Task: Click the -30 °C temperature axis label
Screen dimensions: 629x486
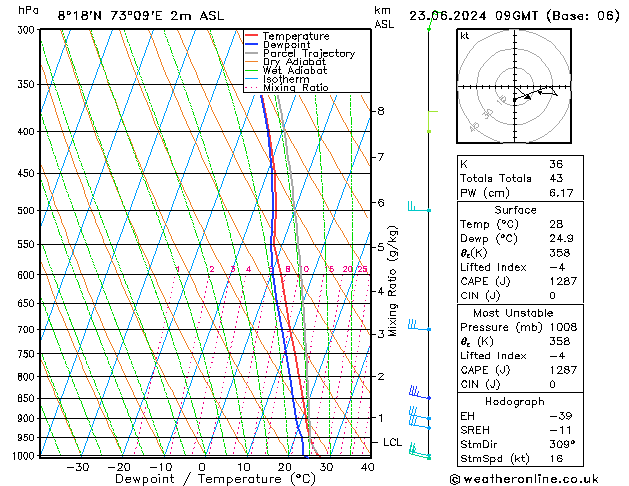Action: coord(77,468)
